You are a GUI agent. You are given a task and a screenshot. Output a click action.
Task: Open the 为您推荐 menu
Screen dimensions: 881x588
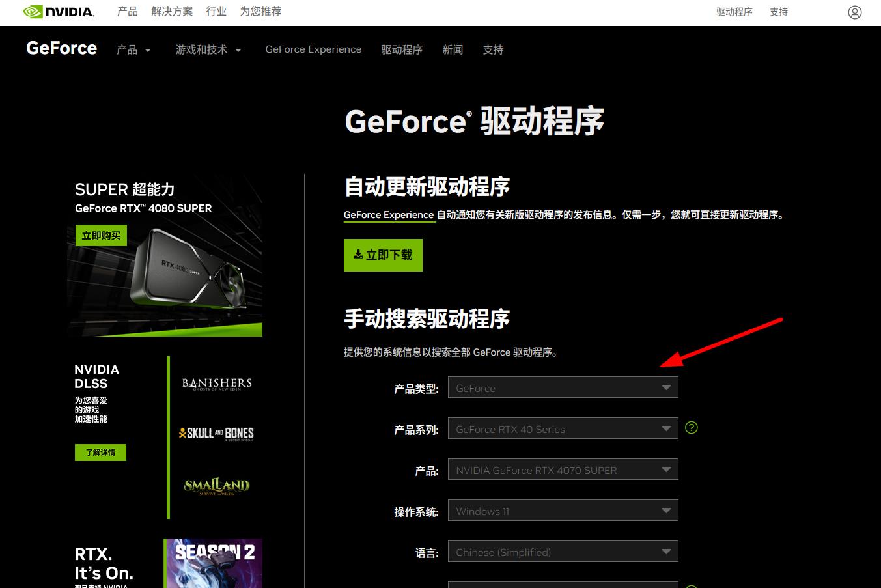(x=260, y=12)
